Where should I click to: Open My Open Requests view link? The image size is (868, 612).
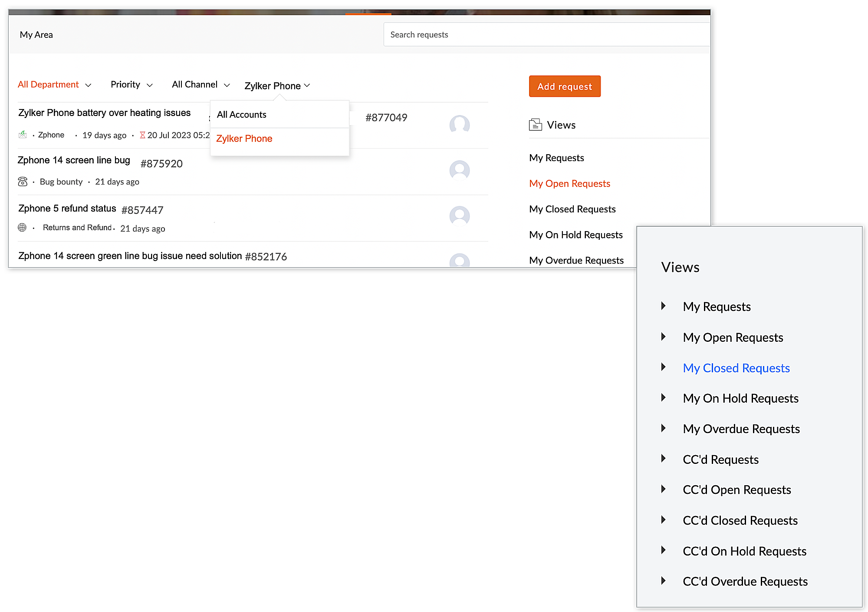click(x=569, y=183)
